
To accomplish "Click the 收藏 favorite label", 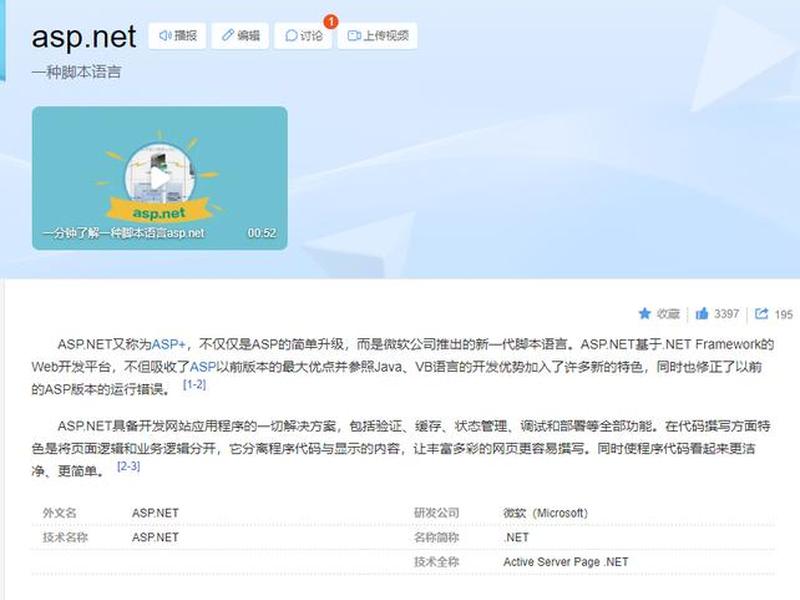I will pyautogui.click(x=668, y=314).
